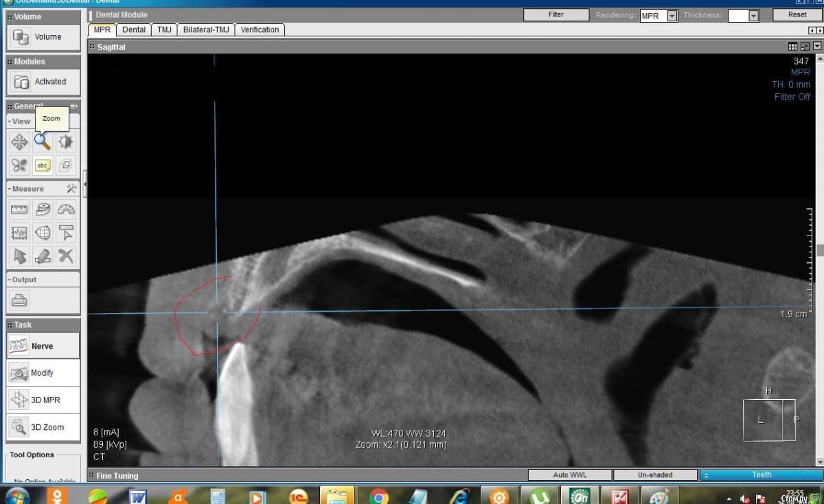Screen dimensions: 824x504
Task: Switch to the Bilateral-TMJ tab
Action: click(x=206, y=30)
